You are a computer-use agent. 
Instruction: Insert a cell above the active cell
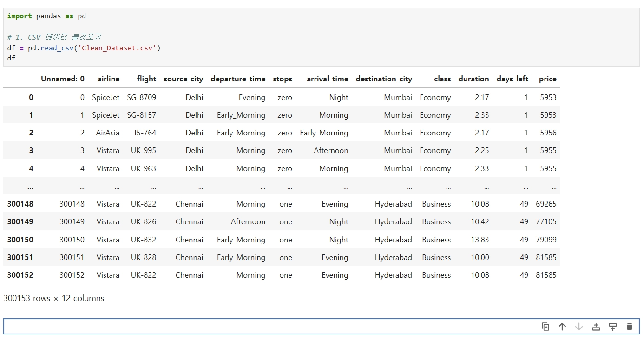tap(596, 327)
